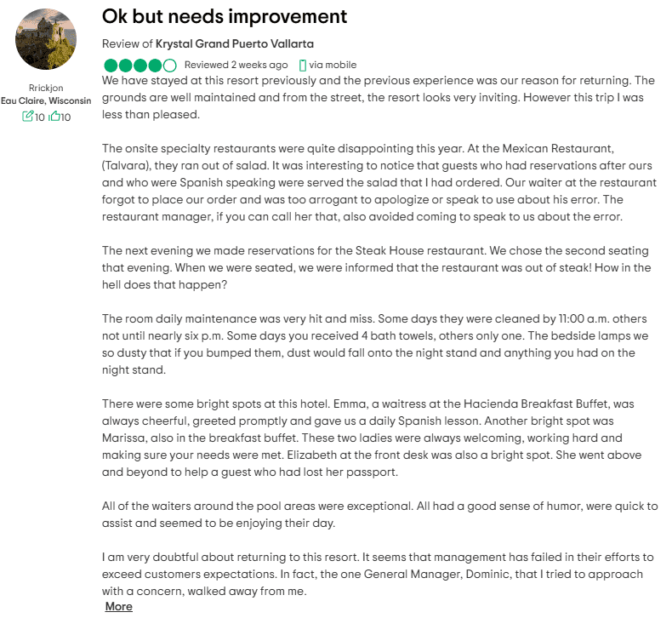Select the first filled rating bubble
The height and width of the screenshot is (618, 672).
[111, 66]
